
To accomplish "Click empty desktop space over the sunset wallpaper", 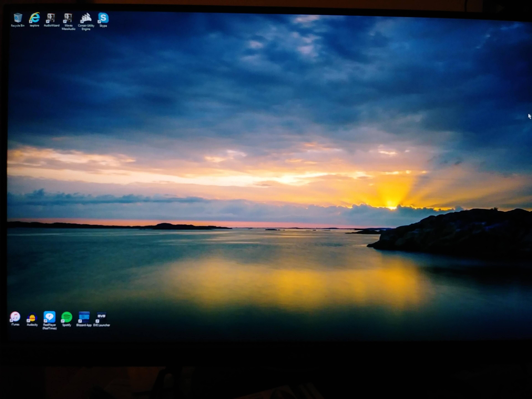I will 265,168.
